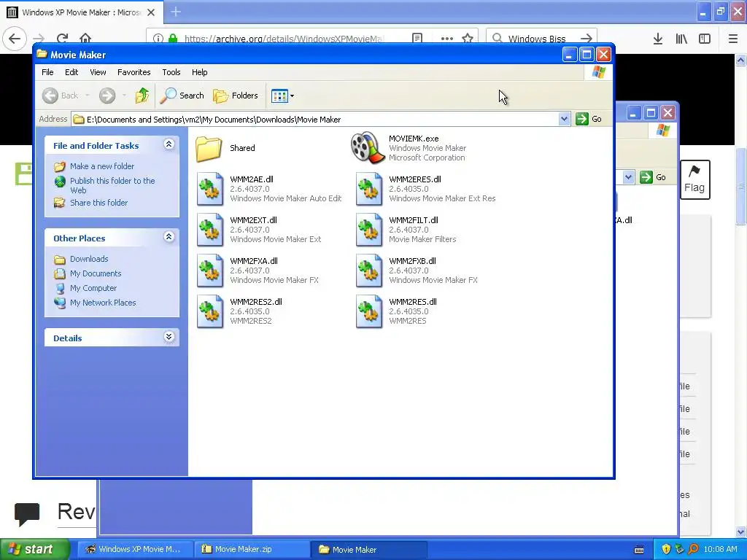
Task: Bookmark page with the star icon
Action: (468, 38)
